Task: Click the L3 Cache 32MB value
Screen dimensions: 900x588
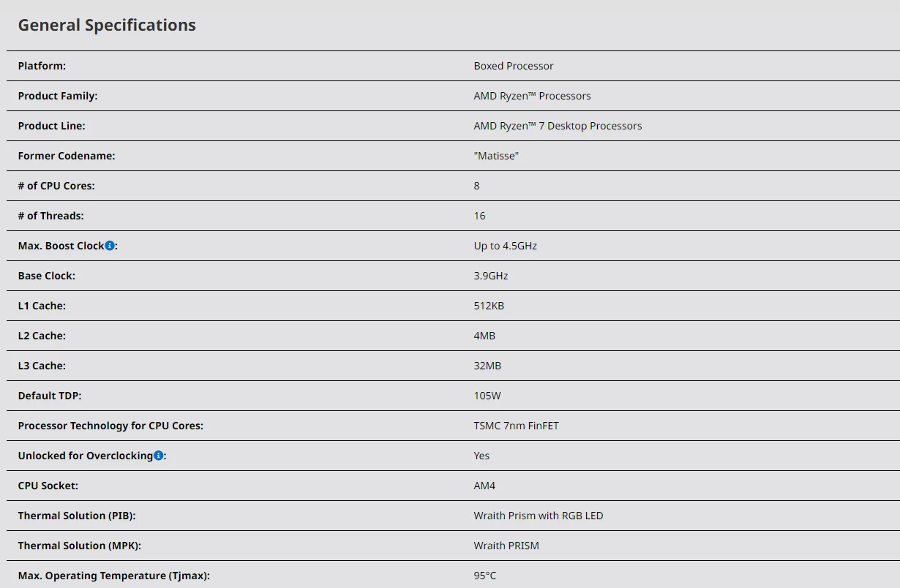Action: (487, 366)
